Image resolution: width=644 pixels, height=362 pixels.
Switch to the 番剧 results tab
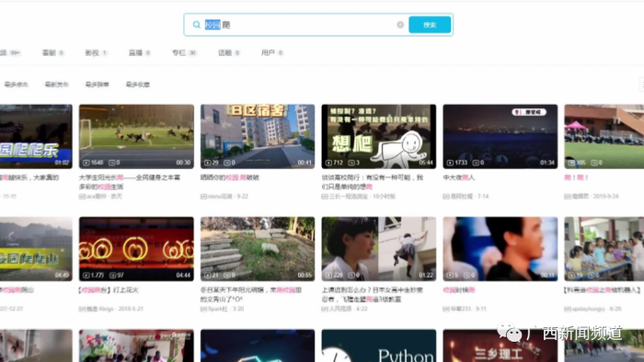(53, 52)
